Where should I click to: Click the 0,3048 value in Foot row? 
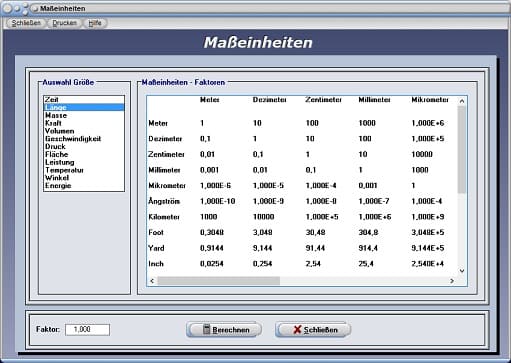[x=212, y=232]
